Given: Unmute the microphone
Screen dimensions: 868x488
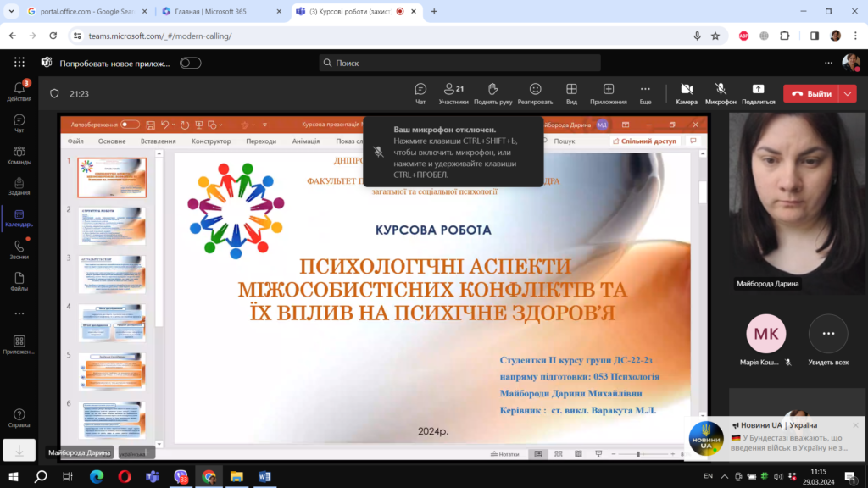Looking at the screenshot, I should click(721, 93).
